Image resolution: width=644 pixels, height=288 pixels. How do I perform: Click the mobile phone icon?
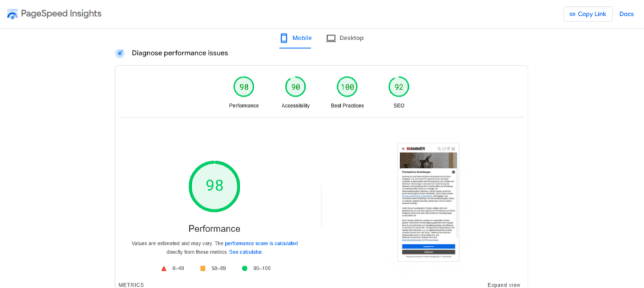pyautogui.click(x=284, y=38)
